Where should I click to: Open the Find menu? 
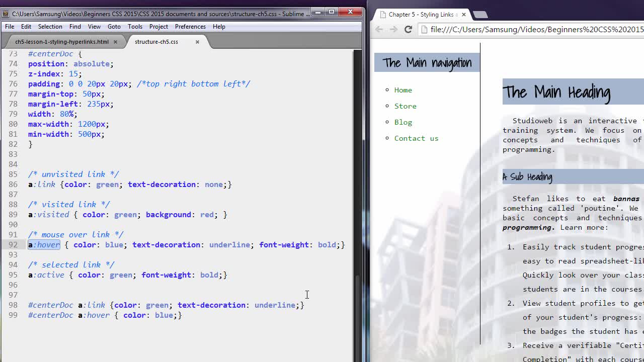(75, 27)
